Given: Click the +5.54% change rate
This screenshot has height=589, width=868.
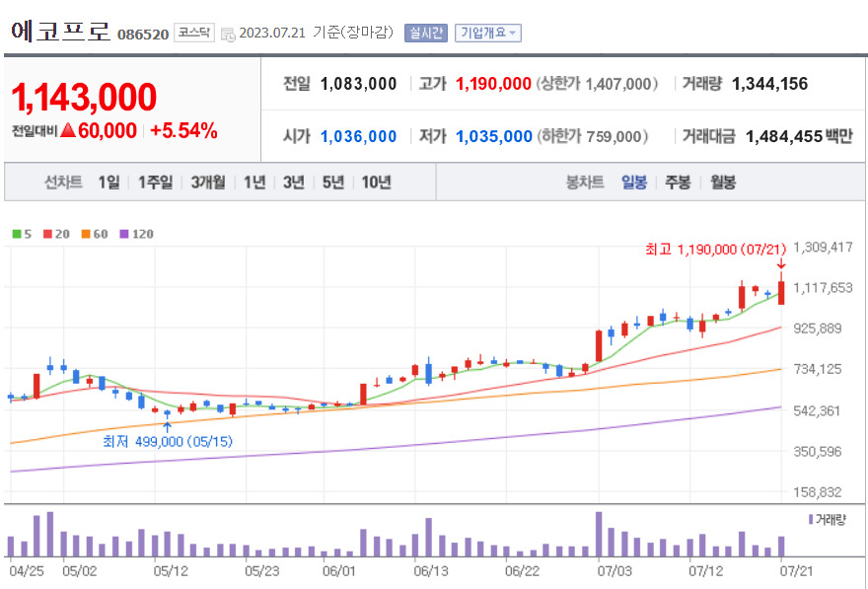Looking at the screenshot, I should (x=183, y=130).
